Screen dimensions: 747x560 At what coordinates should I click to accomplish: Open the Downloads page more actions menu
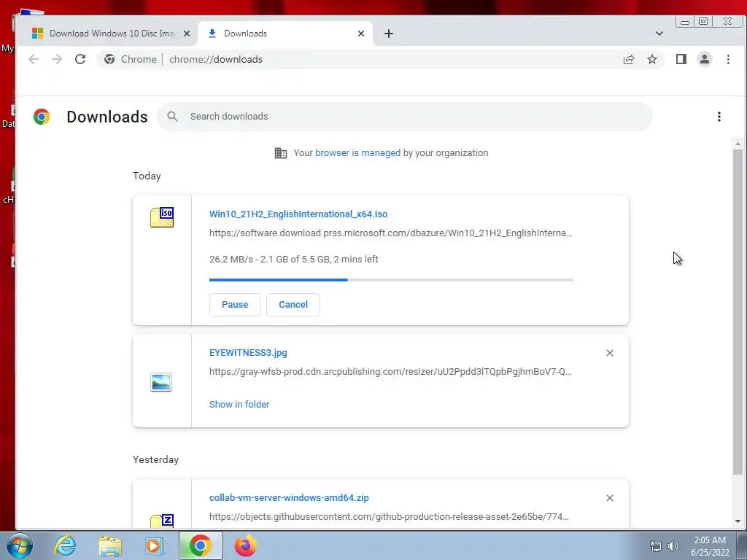click(x=719, y=117)
